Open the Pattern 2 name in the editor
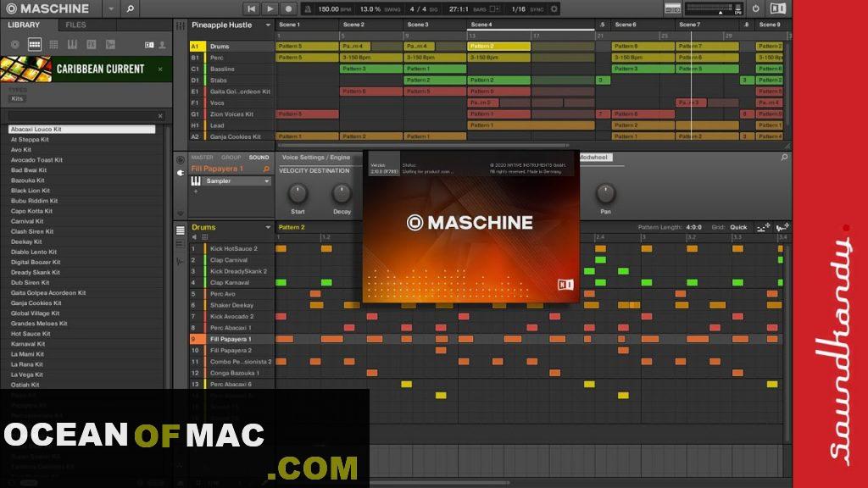Viewport: 868px width, 488px height. 292,227
